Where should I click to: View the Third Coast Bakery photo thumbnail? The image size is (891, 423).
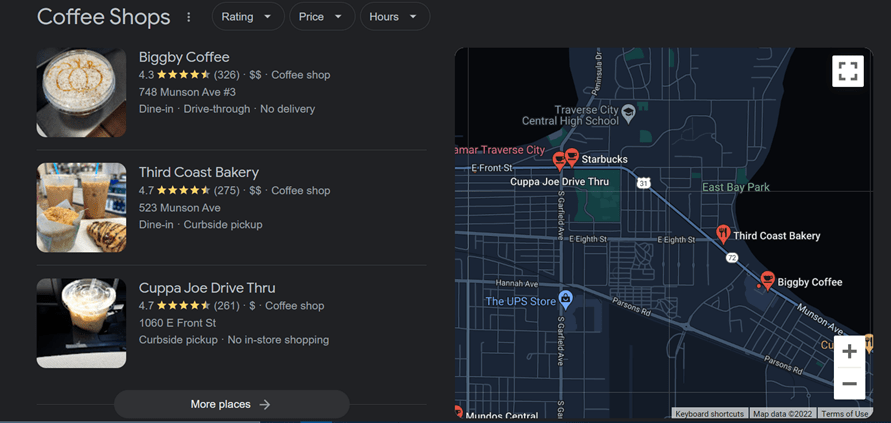point(81,208)
